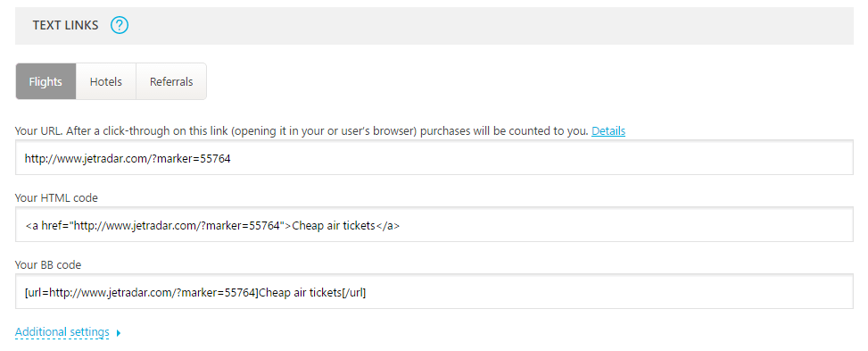Click the '[/url]' closing tag in BB code

354,293
